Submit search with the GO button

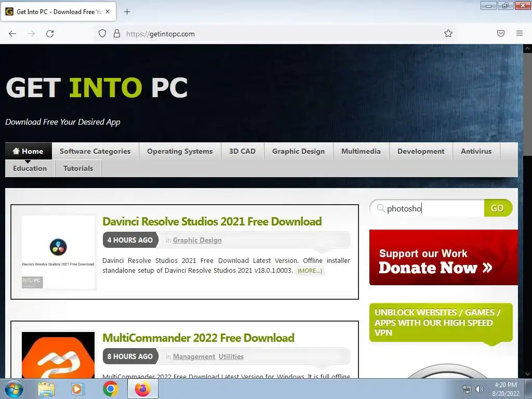point(497,208)
